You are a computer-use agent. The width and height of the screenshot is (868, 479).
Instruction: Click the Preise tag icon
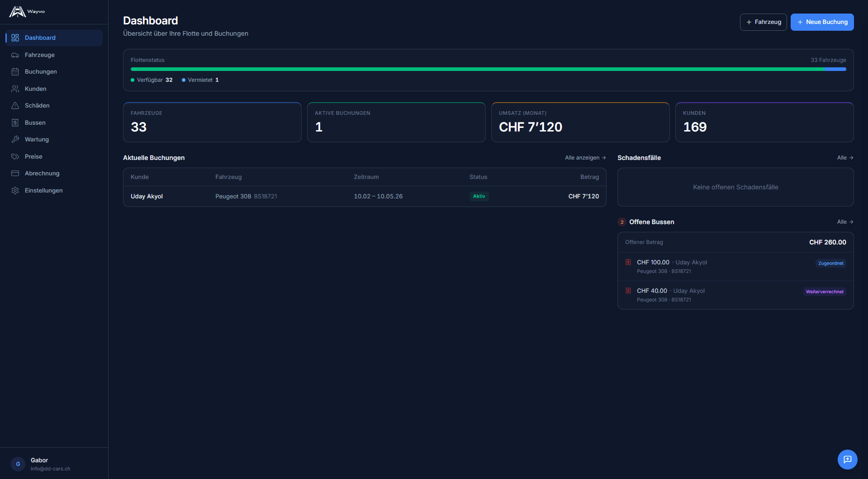[15, 157]
